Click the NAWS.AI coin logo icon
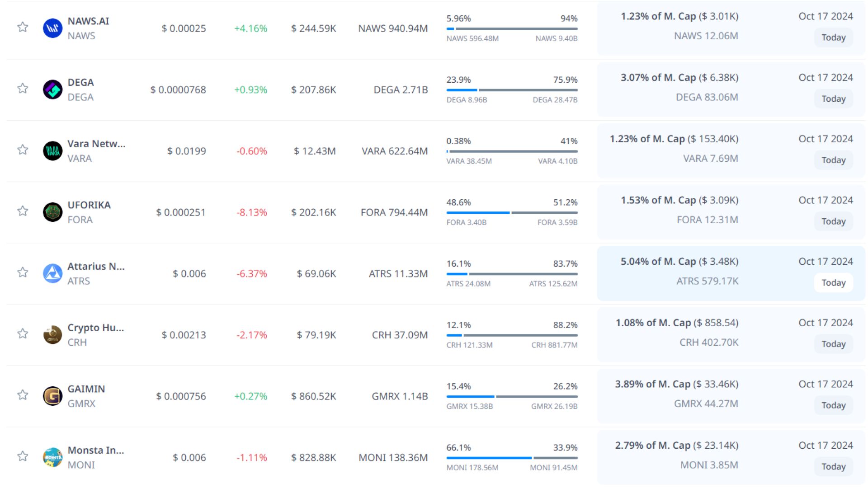This screenshot has height=488, width=868. pos(52,28)
